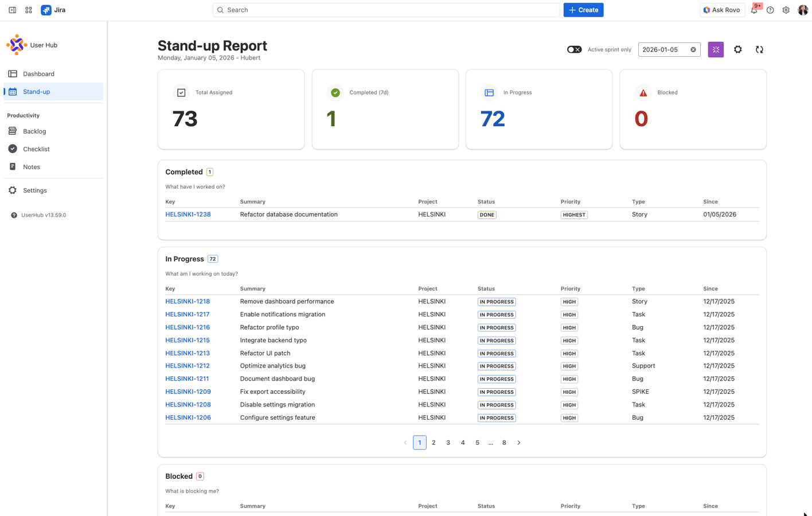
Task: Focus the top Search box
Action: coord(386,10)
